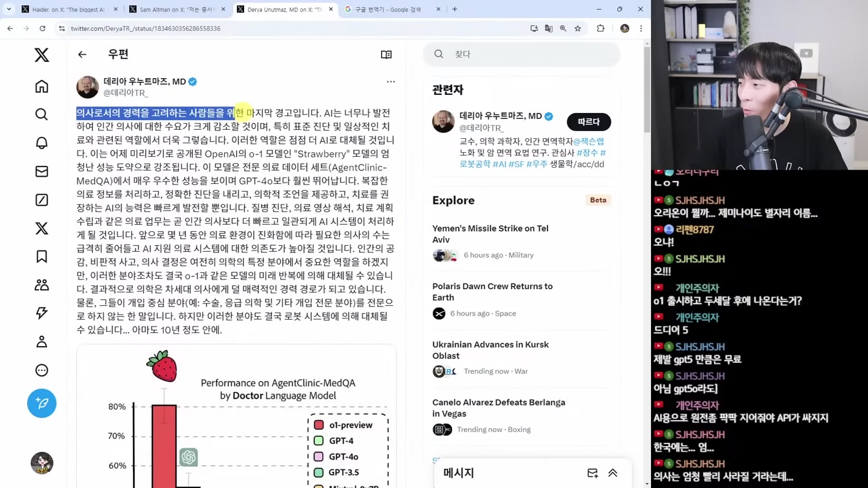Viewport: 868px width, 488px height.
Task: Open More circle icon in the sidebar
Action: point(42,370)
